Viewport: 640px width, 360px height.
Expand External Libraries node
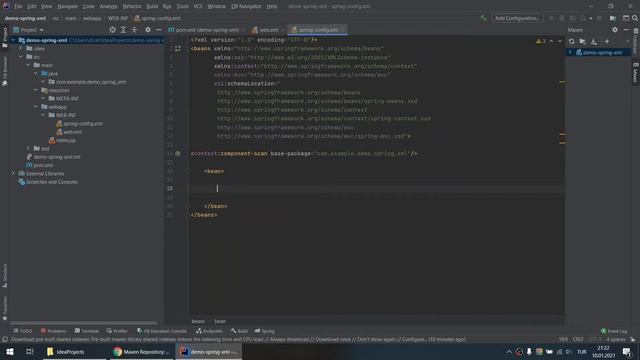(x=13, y=173)
